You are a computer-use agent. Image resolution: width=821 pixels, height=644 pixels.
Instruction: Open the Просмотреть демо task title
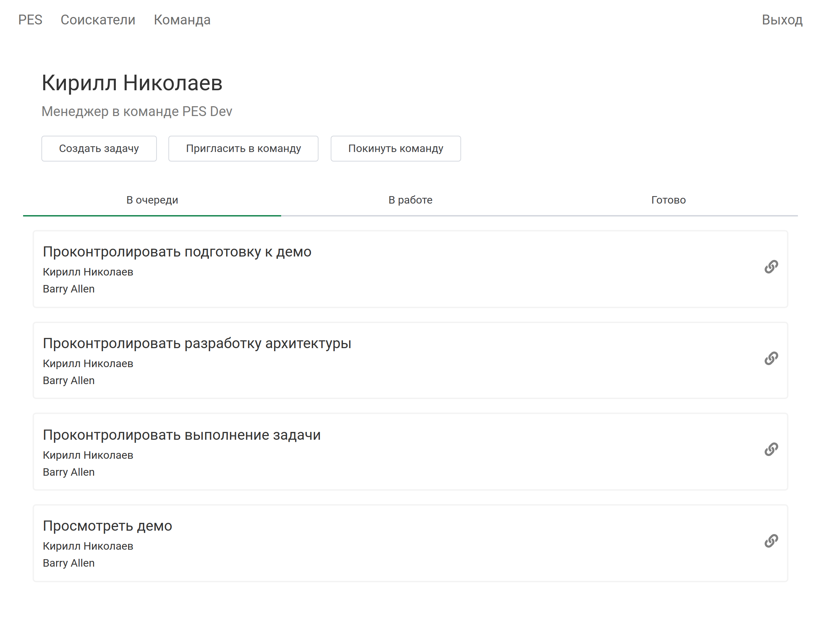pyautogui.click(x=108, y=526)
